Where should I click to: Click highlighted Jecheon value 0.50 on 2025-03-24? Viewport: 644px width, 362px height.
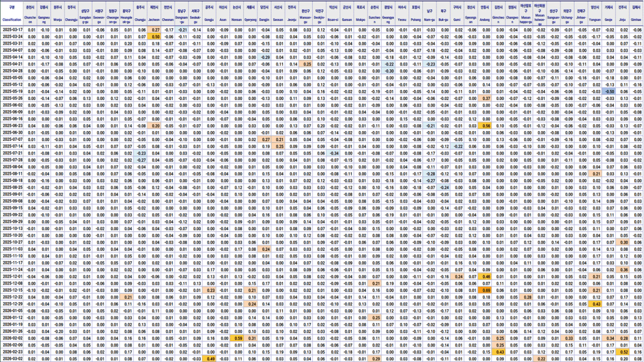[x=155, y=37]
